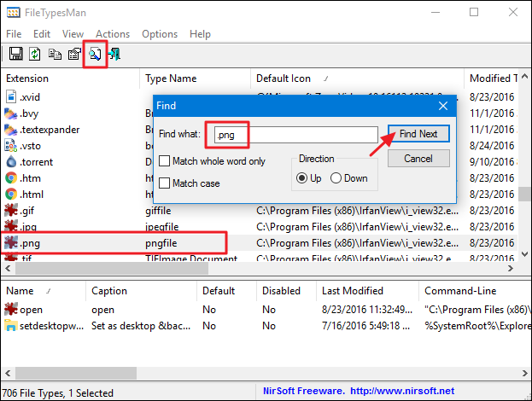Click the Find toolbar icon

click(x=95, y=54)
